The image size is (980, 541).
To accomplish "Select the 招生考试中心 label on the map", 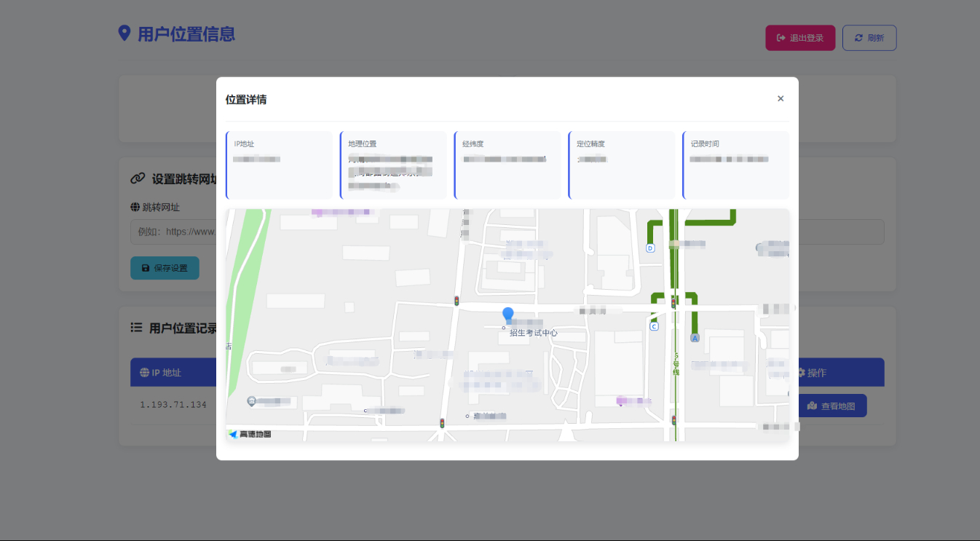I will (x=533, y=333).
